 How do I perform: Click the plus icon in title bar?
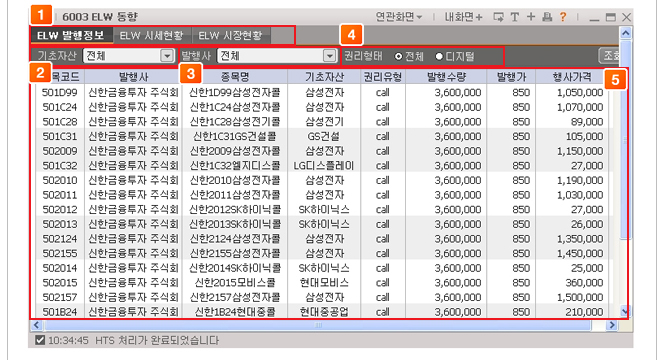[x=531, y=17]
